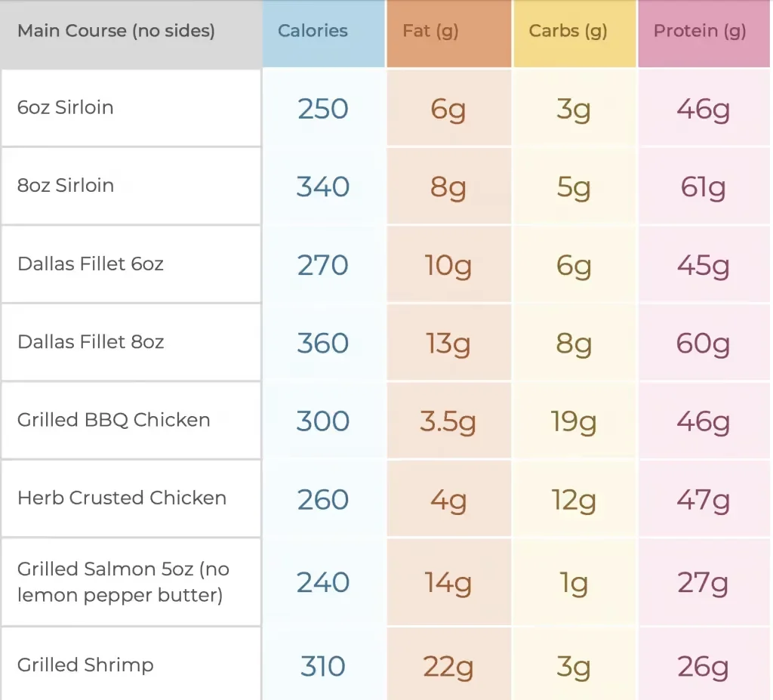The image size is (773, 700).
Task: Click the 240 calories value for Grilled Salmon
Action: tap(323, 583)
